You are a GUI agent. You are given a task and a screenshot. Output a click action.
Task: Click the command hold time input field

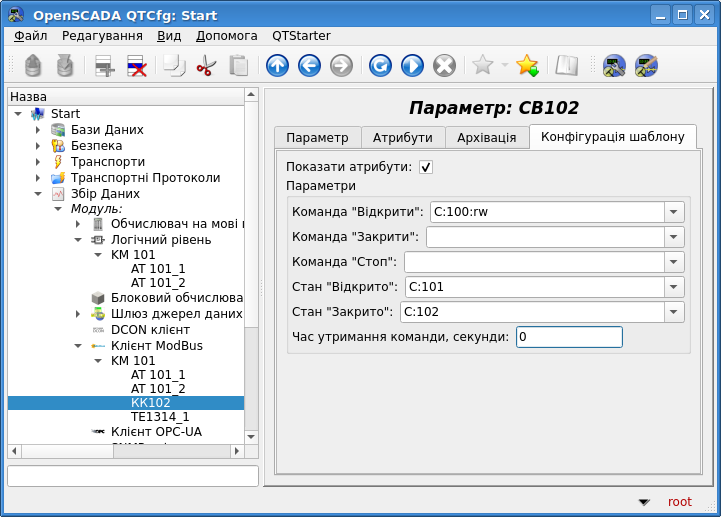568,337
